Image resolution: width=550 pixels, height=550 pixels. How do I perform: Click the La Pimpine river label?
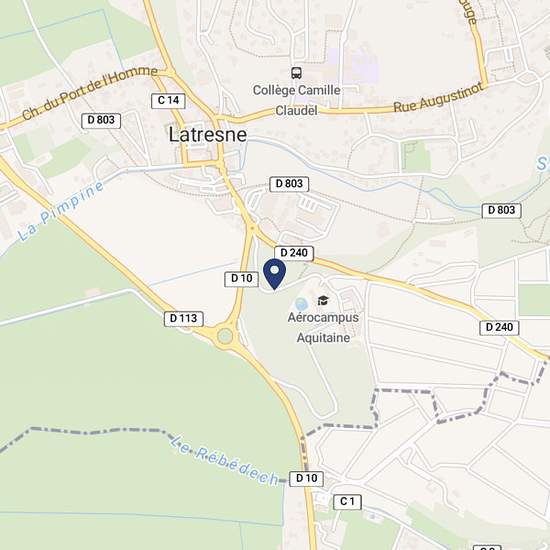[60, 210]
